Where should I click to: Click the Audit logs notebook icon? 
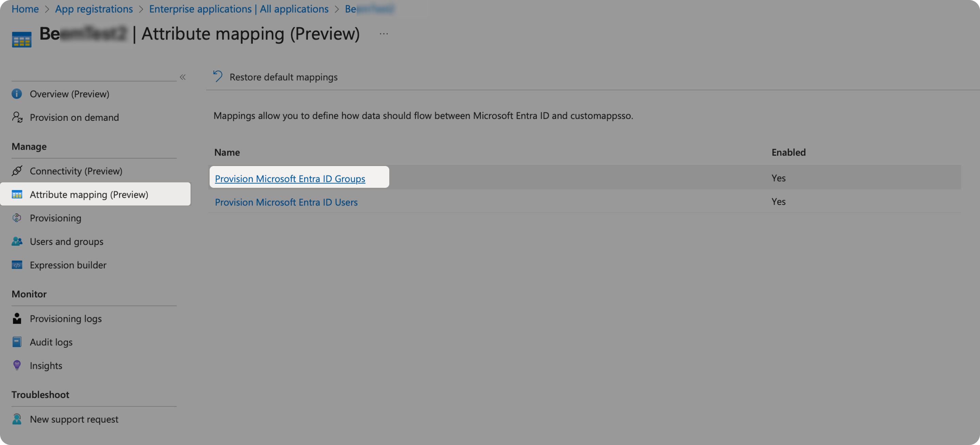click(x=17, y=342)
